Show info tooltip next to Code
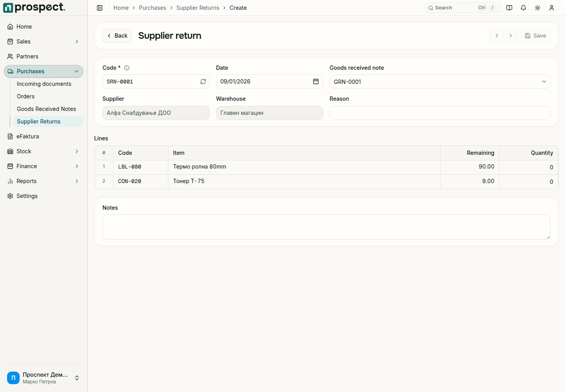 pos(127,68)
